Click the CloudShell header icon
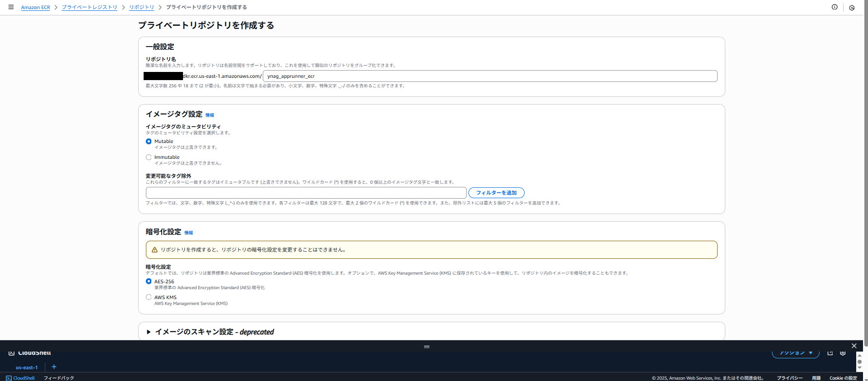868x381 pixels. point(11,353)
